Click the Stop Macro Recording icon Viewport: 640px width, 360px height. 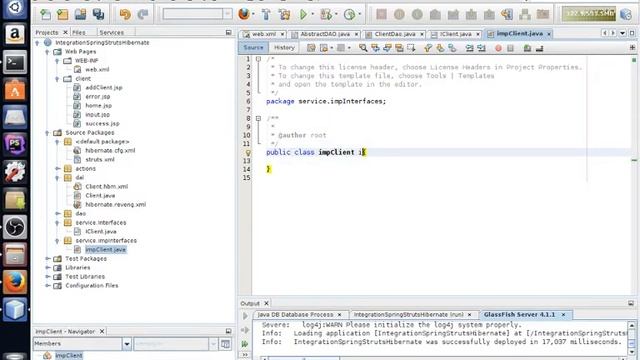[x=510, y=48]
